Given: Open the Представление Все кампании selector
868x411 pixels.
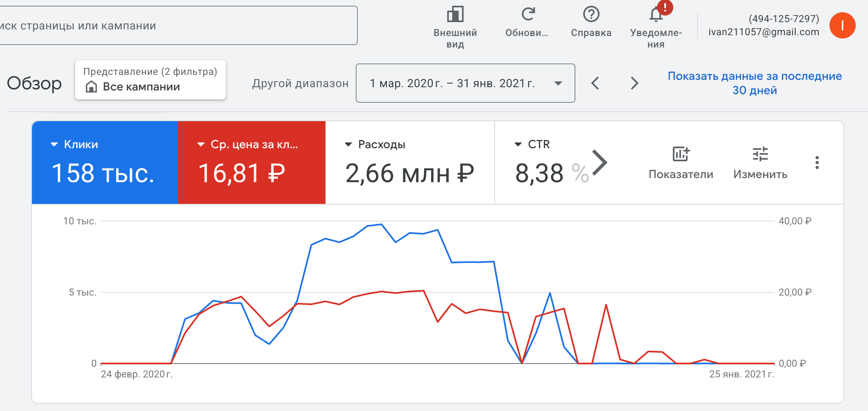Looking at the screenshot, I should point(150,80).
